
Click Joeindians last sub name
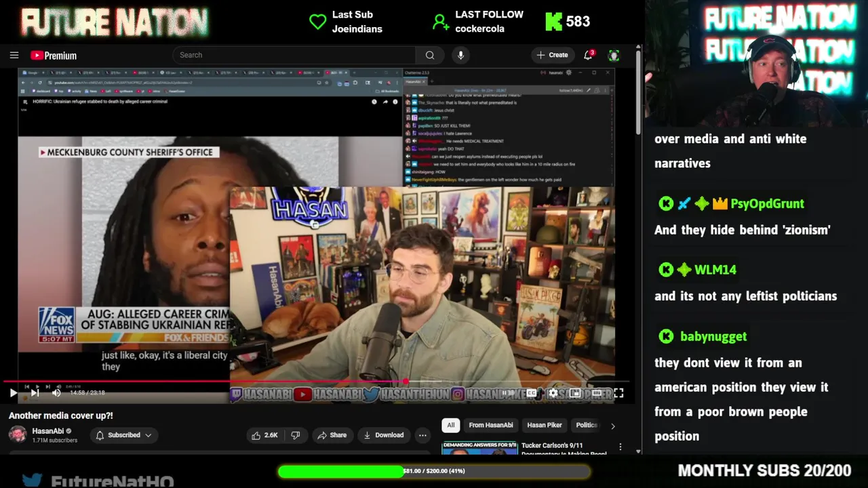pyautogui.click(x=357, y=29)
